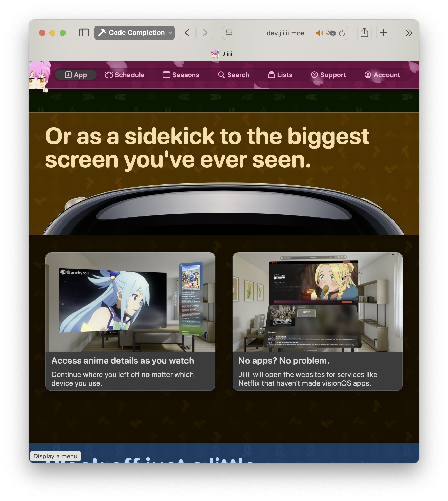This screenshot has width=448, height=501.
Task: Click the Netflix Dungeon screenshot thumbnail
Action: pos(318,302)
